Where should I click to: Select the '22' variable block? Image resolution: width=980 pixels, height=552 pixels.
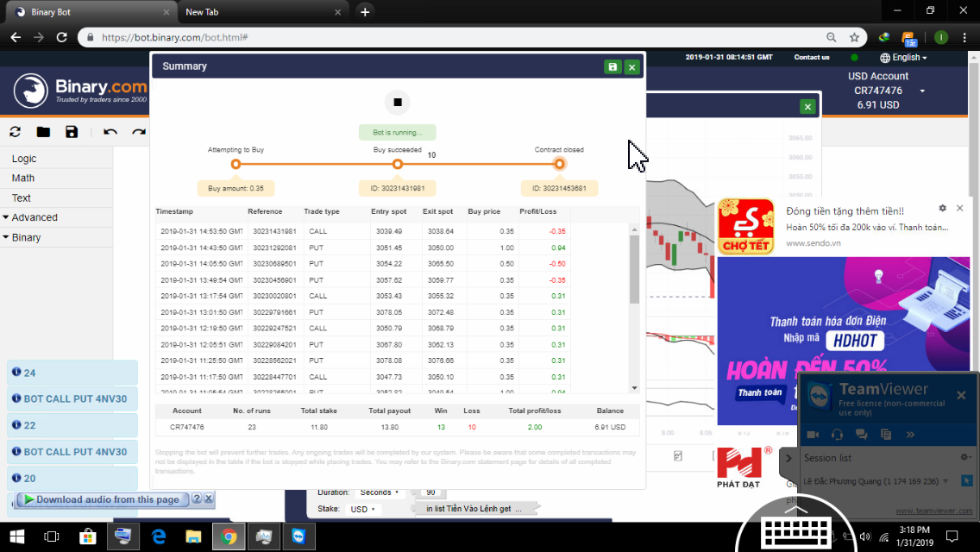72,425
